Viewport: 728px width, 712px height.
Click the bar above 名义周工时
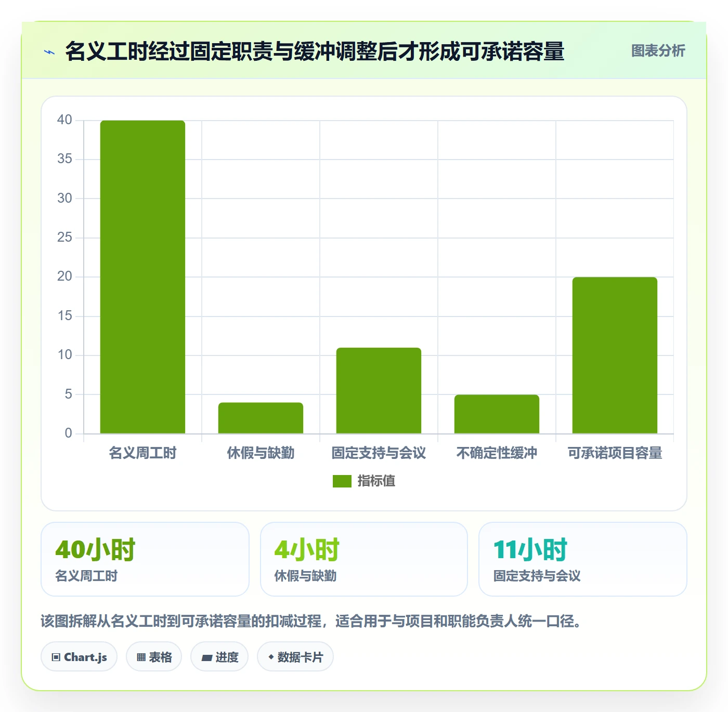(142, 277)
